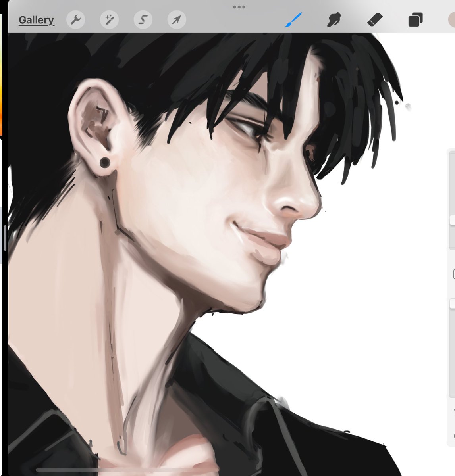Screen dimensions: 455x476
Task: Tap the three-dot multitasking menu
Action: [239, 7]
